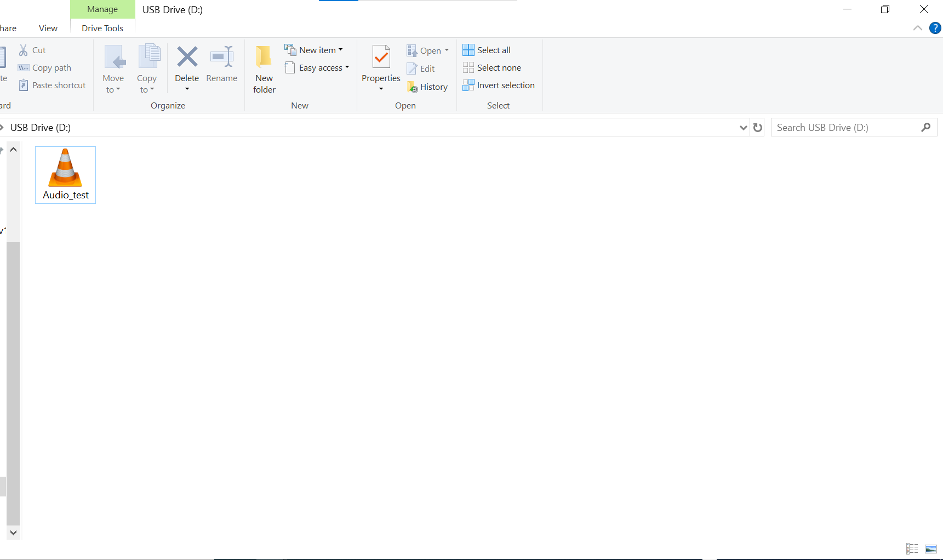
Task: Click the Cut scissors icon
Action: 24,50
